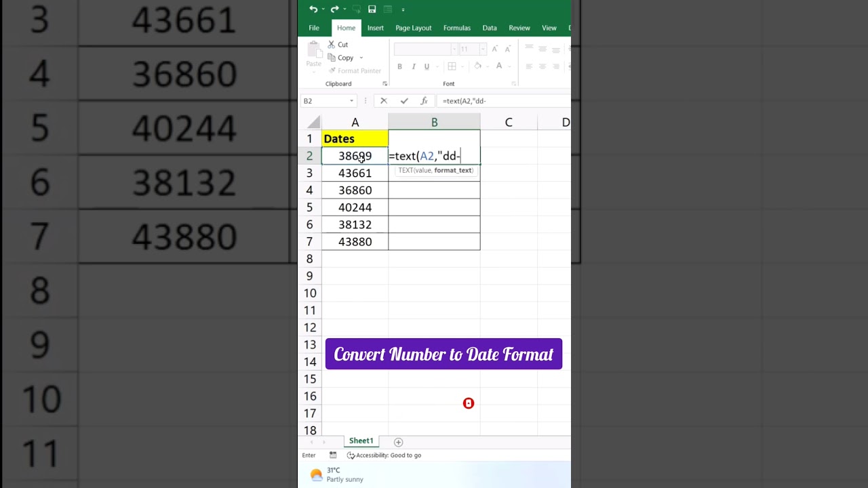The height and width of the screenshot is (488, 868).
Task: Click cell A6 with value 38132
Action: [x=355, y=224]
